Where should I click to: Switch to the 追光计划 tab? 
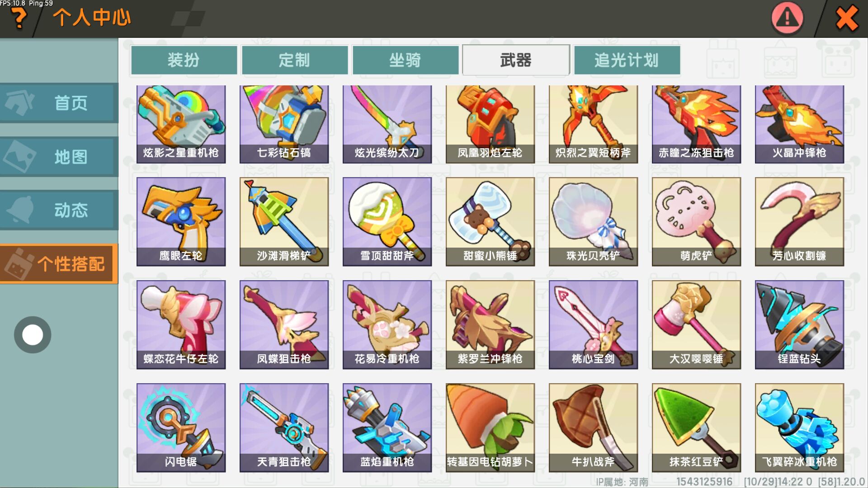point(627,60)
